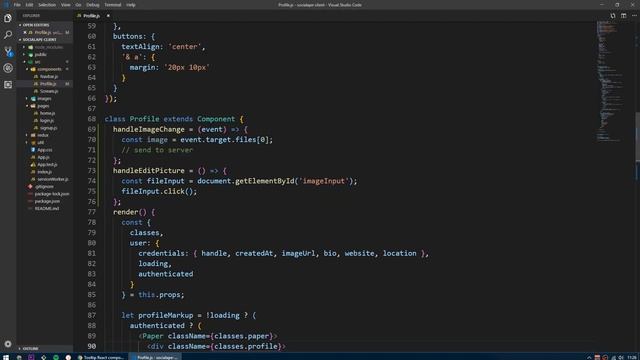Open index.js in the explorer
Viewport: 640px width, 360px height.
click(44, 172)
